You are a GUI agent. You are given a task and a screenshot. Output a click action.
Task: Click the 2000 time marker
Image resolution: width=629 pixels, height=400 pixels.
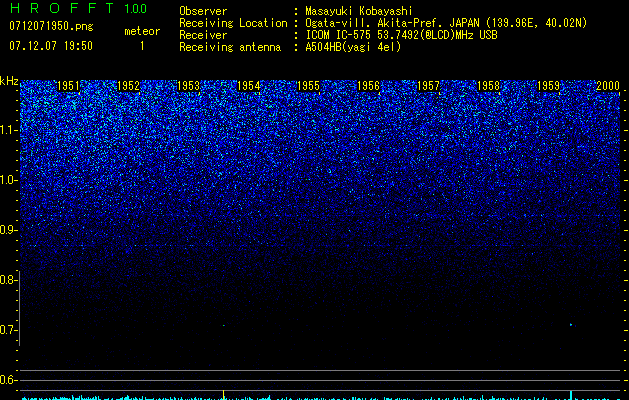click(608, 86)
